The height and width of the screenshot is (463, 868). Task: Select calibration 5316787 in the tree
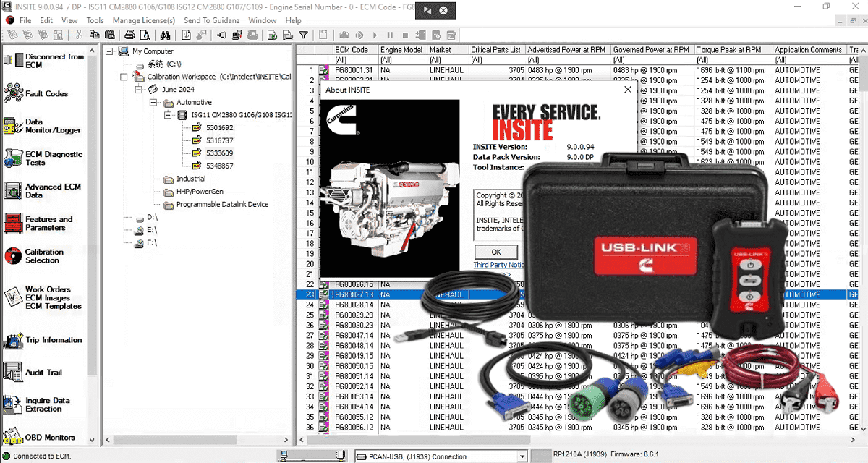pos(219,140)
